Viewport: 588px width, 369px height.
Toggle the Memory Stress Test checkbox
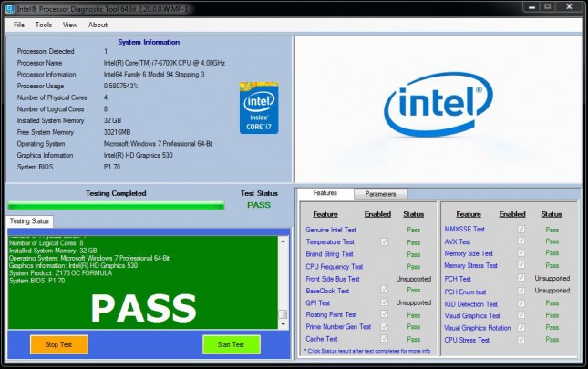click(521, 265)
